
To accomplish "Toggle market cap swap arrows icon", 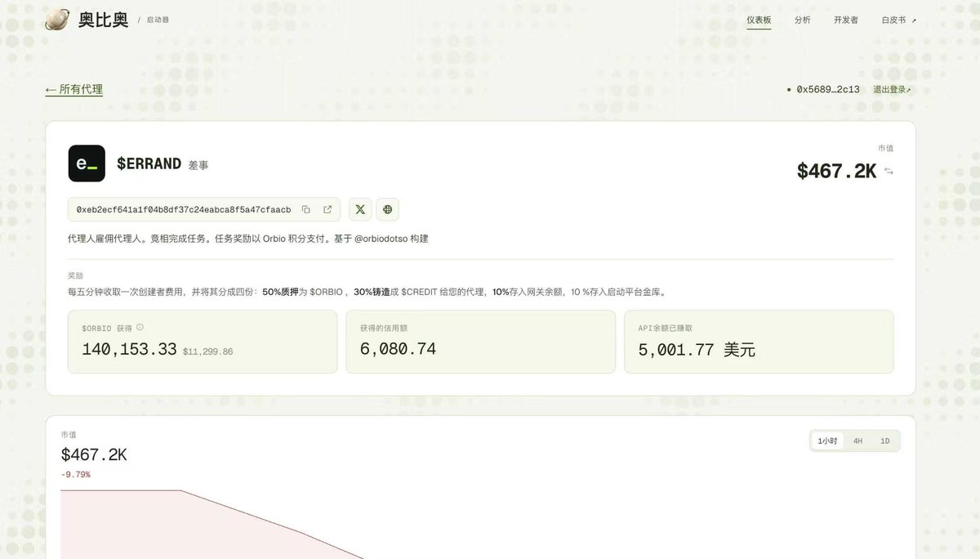I will [889, 172].
